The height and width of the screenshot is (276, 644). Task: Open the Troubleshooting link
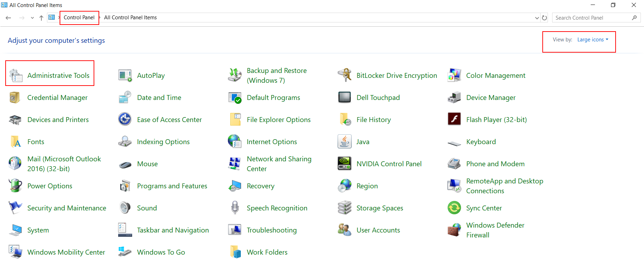[272, 230]
